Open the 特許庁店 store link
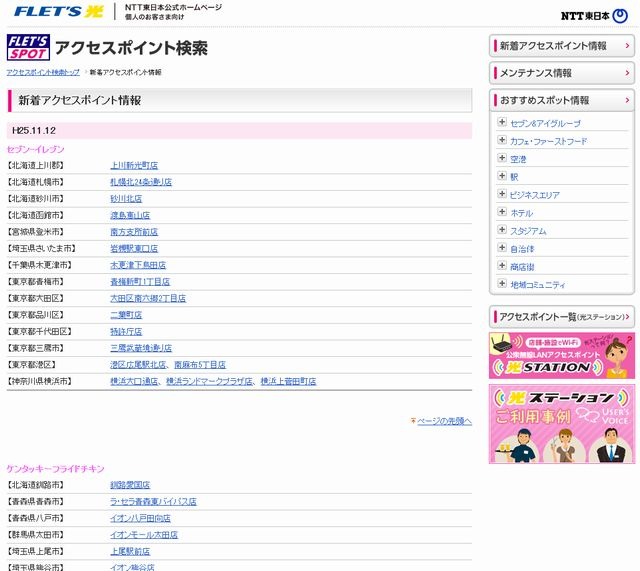The width and height of the screenshot is (640, 571). pos(126,332)
